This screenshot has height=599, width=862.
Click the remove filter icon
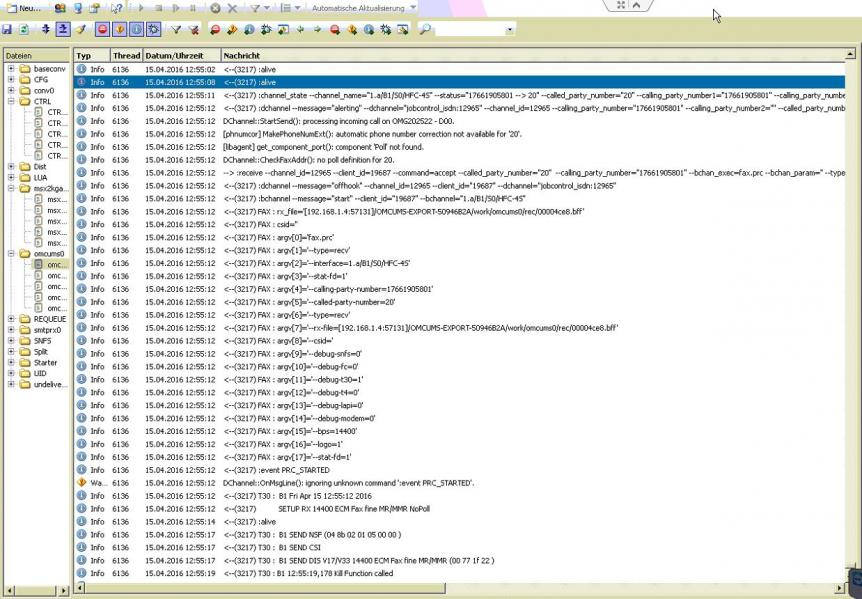pyautogui.click(x=192, y=30)
